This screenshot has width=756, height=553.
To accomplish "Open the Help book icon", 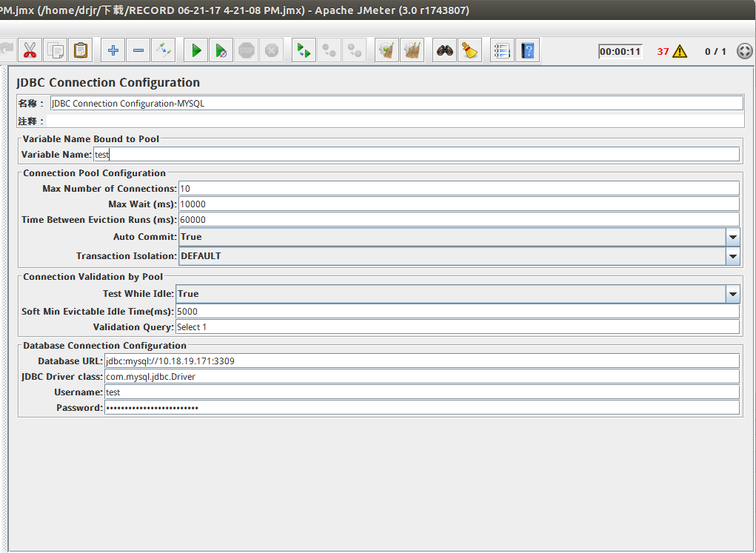I will click(x=528, y=50).
